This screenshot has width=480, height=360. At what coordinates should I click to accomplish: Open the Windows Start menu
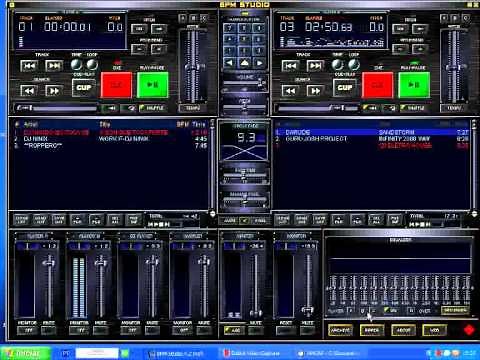click(25, 353)
